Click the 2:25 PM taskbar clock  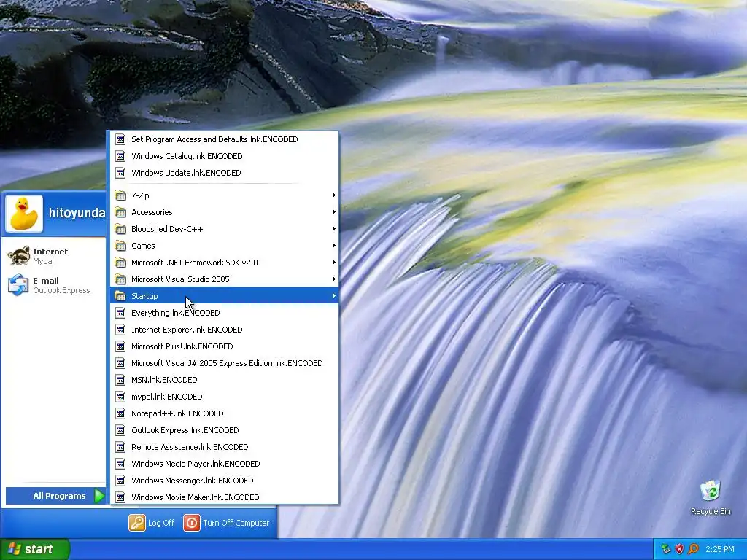[x=720, y=549]
